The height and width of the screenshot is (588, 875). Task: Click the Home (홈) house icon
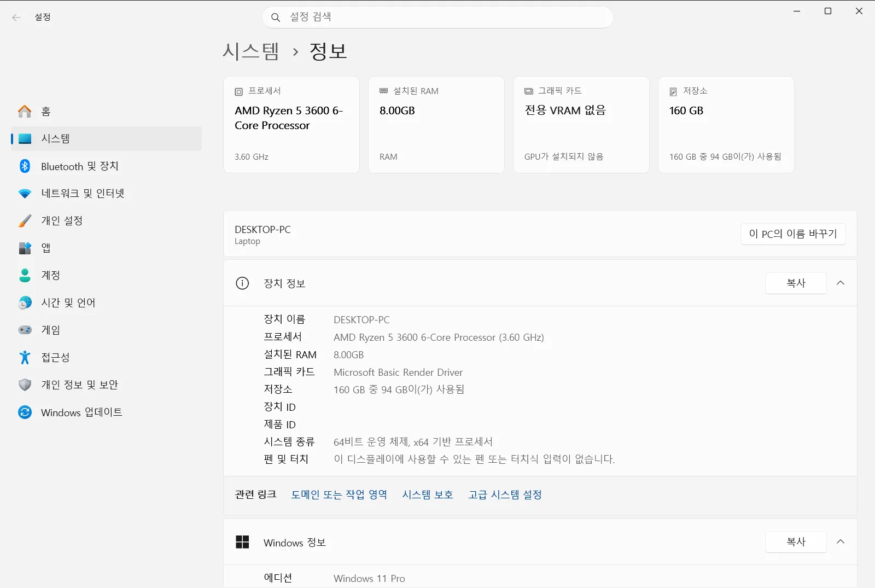coord(25,112)
